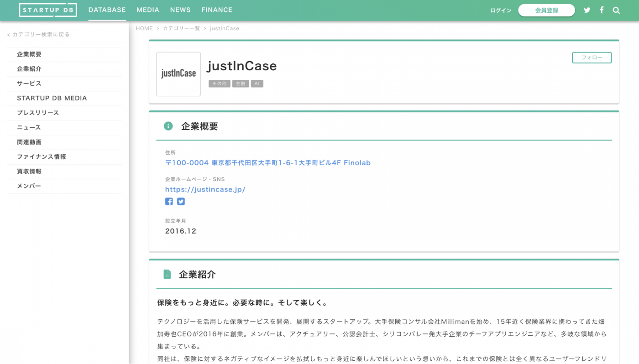Open the NEWS section from the top navigation
The image size is (639, 364).
coord(180,10)
